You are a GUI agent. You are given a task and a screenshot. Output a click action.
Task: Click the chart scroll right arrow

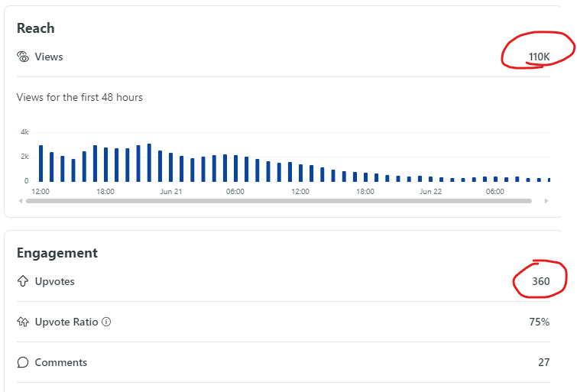(x=546, y=201)
